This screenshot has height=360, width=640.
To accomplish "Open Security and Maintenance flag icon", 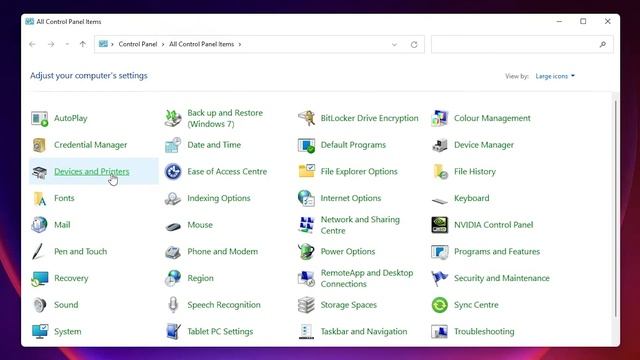I will pos(440,278).
